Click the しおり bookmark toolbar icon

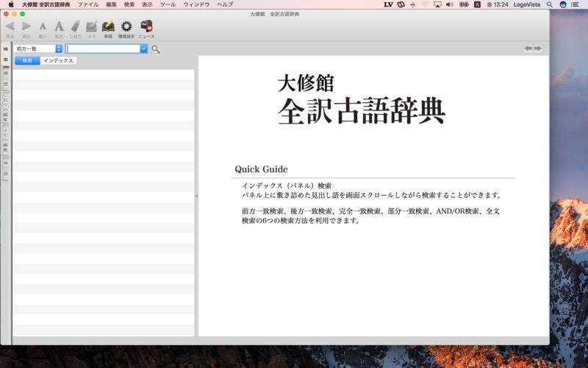(x=76, y=26)
